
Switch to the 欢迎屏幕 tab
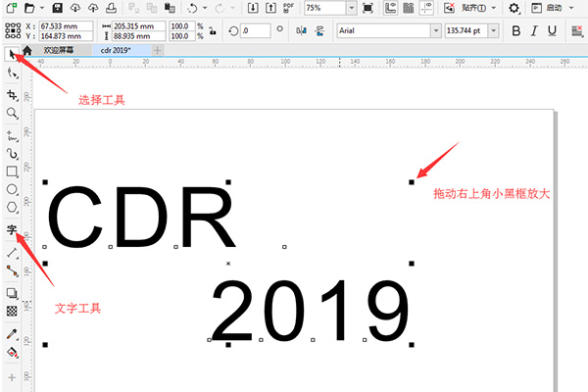coord(59,50)
